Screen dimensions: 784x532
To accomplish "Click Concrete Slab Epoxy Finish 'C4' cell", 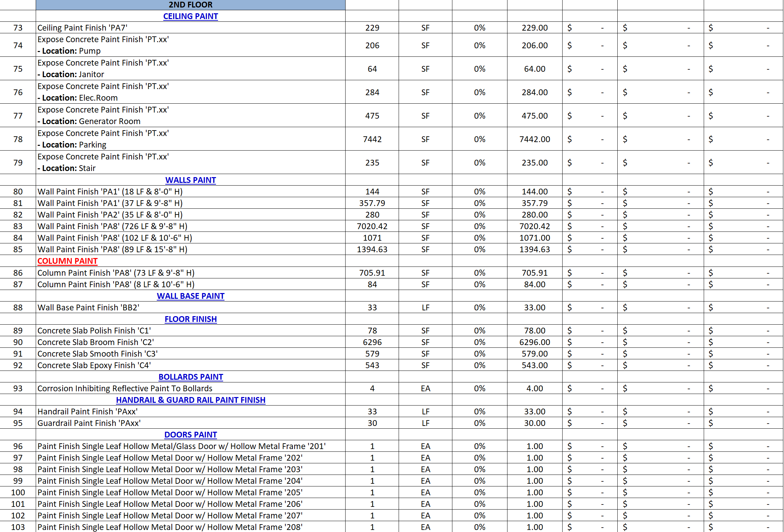I will click(94, 365).
